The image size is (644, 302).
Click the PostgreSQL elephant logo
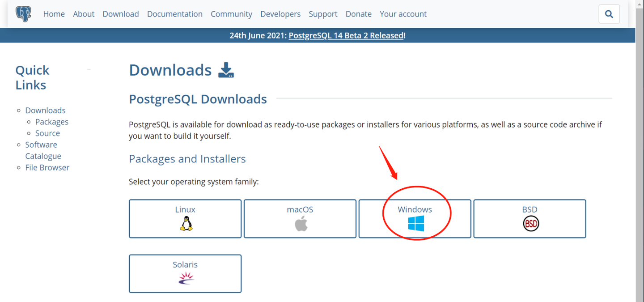[23, 13]
